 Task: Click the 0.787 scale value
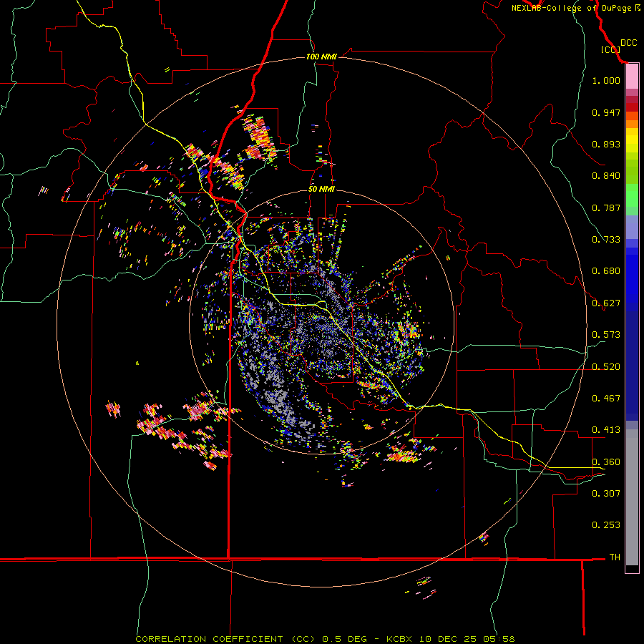606,208
